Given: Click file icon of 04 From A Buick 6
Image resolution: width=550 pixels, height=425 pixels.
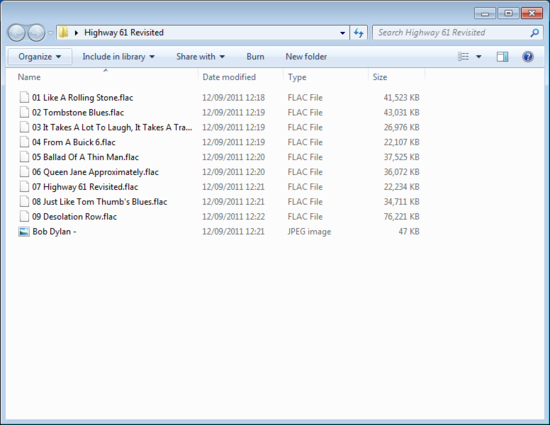Looking at the screenshot, I should [24, 142].
